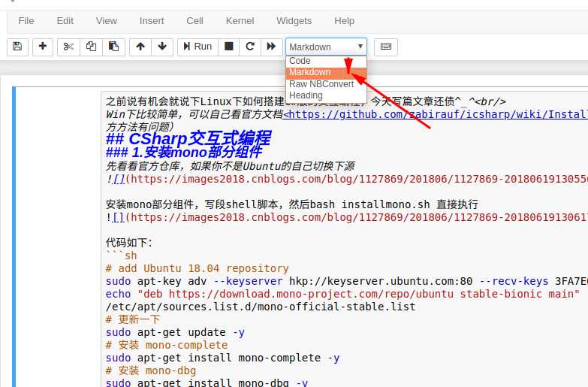Cut selected cells with the scissors icon
The image size is (588, 387).
point(68,47)
